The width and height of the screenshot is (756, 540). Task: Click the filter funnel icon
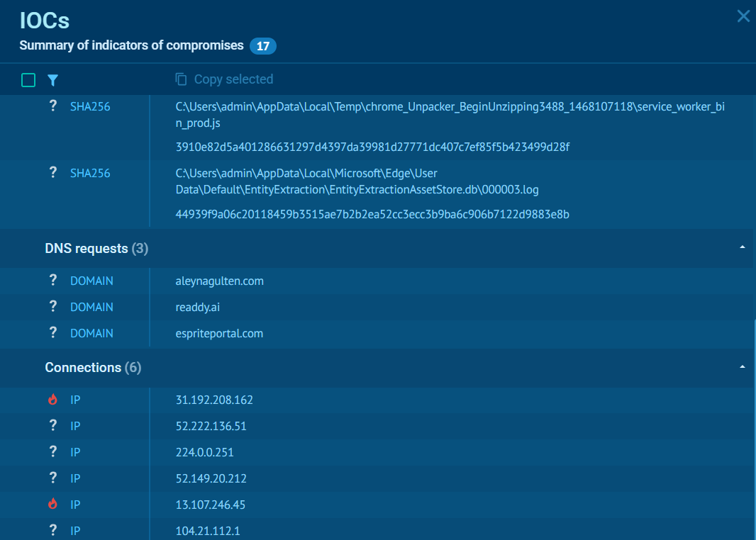52,80
